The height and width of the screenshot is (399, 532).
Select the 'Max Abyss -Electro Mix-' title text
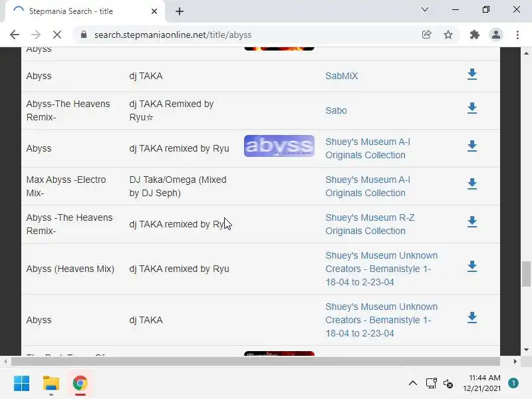pos(66,186)
